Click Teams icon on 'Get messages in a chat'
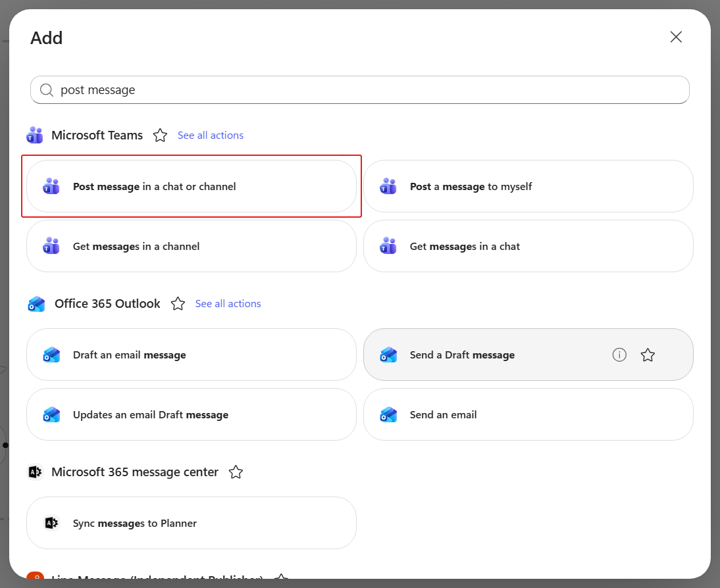Screen dimensions: 720x588 tap(388, 247)
